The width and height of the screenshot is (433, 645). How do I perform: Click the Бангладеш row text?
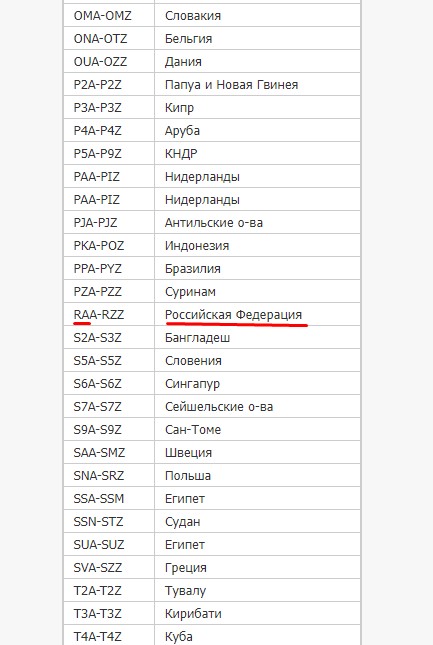(x=197, y=338)
